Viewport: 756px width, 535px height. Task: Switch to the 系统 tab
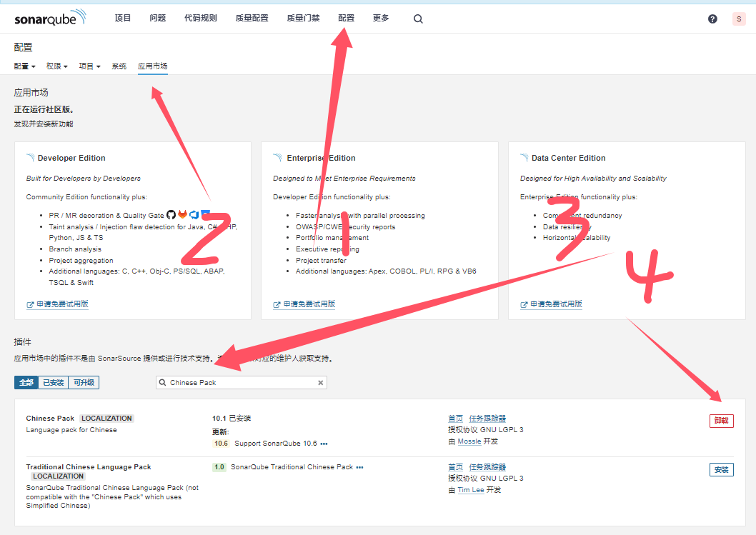click(x=119, y=66)
